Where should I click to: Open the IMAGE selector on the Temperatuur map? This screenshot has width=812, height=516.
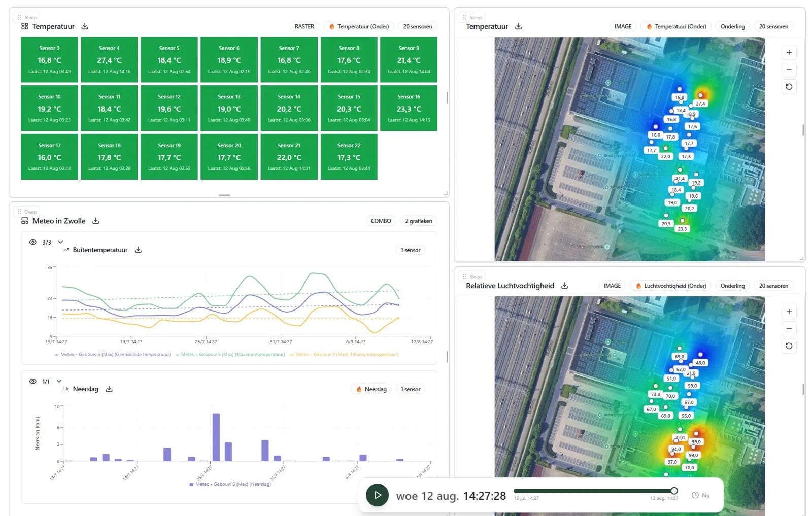tap(623, 26)
